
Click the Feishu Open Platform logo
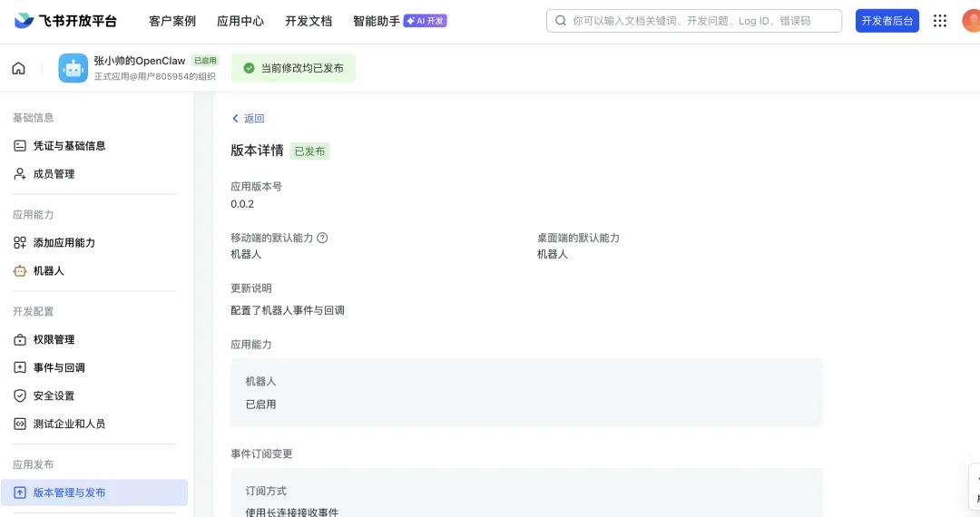pos(65,21)
